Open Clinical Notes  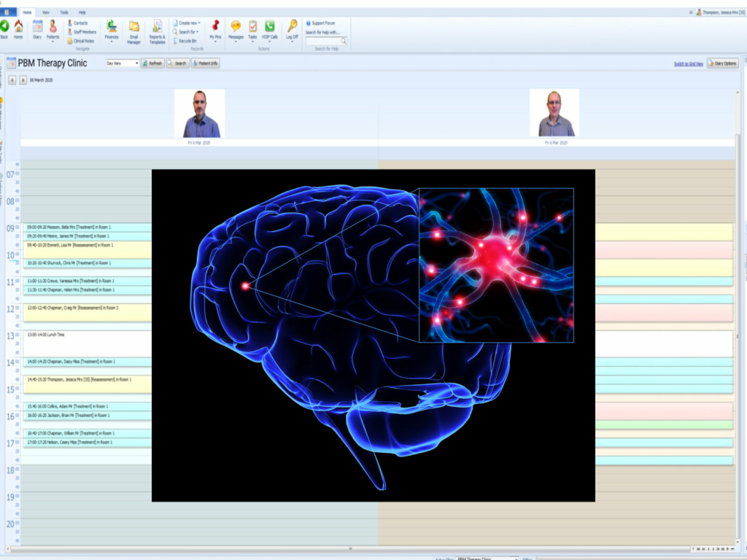click(x=82, y=41)
